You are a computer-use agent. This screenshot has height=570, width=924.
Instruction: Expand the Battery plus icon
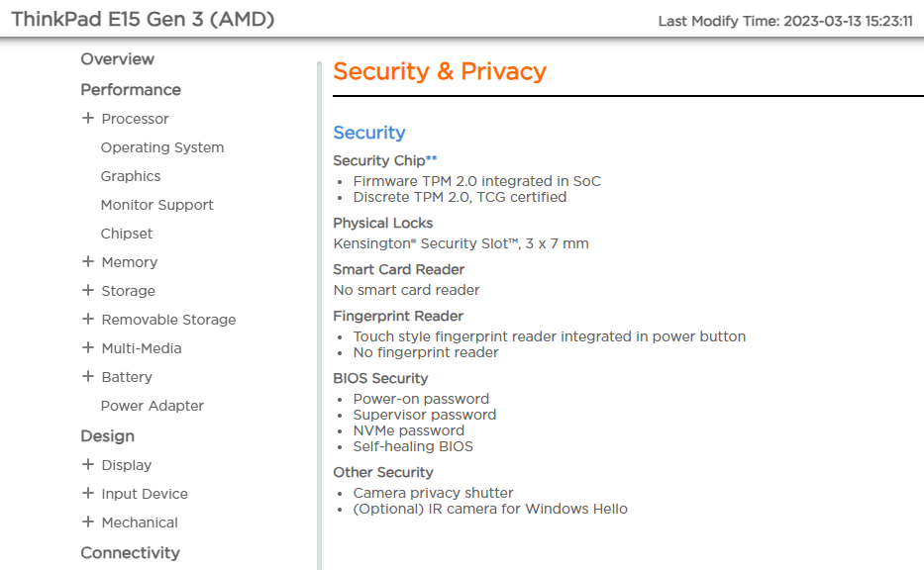point(88,376)
